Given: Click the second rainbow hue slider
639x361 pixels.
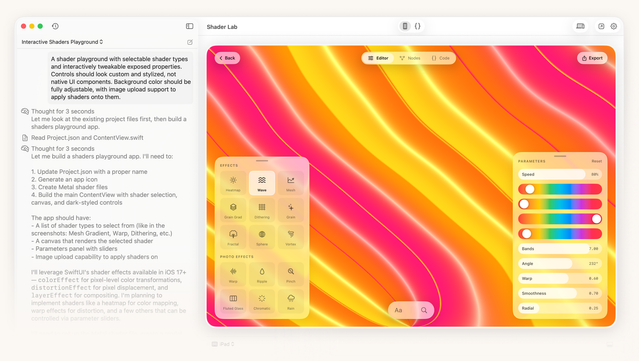Looking at the screenshot, I should pos(560,204).
